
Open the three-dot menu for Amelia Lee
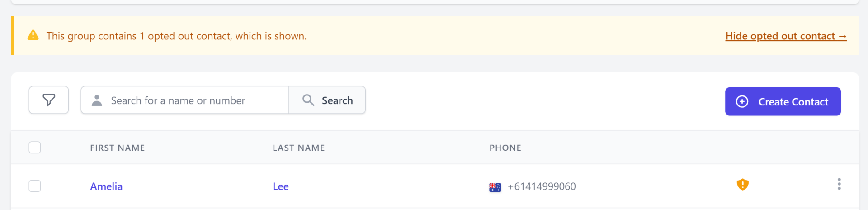pyautogui.click(x=839, y=184)
